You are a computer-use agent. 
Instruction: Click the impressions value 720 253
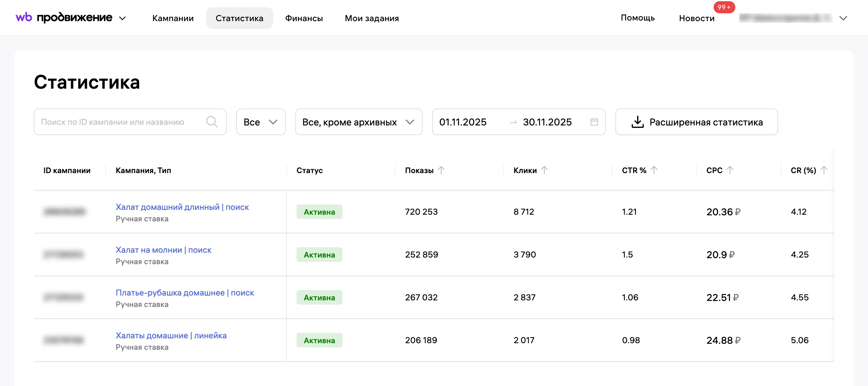click(421, 212)
